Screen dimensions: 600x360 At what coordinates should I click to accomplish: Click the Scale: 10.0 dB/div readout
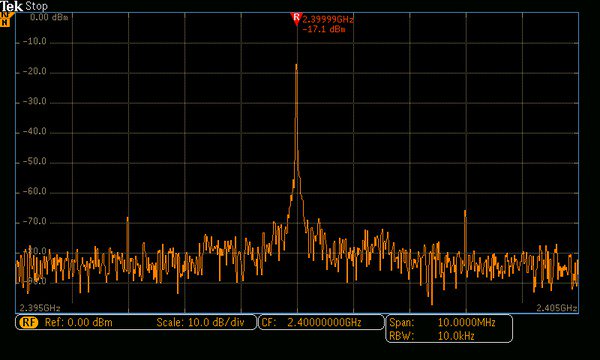[x=200, y=323]
